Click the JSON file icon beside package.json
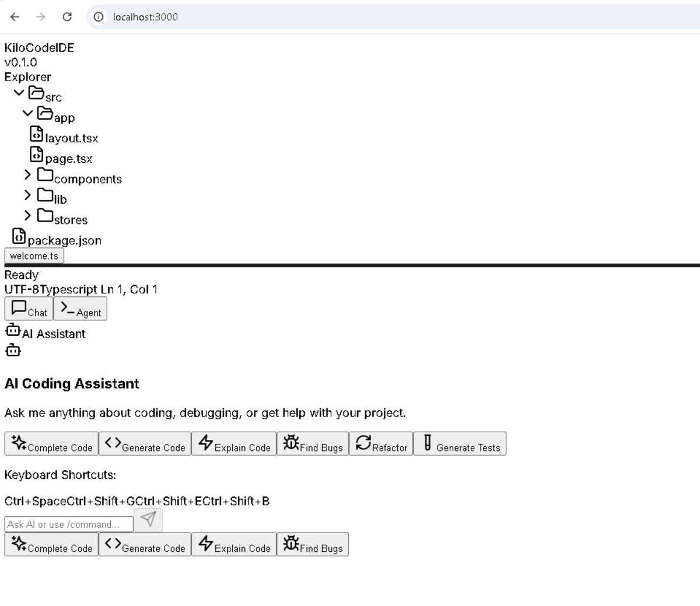This screenshot has width=700, height=606. (x=19, y=236)
